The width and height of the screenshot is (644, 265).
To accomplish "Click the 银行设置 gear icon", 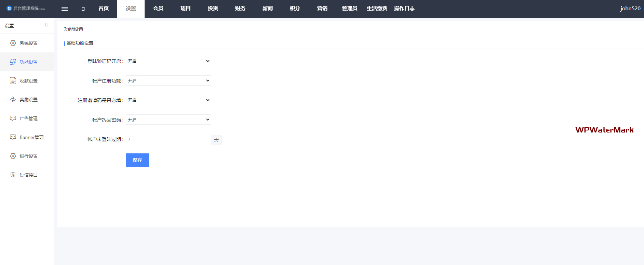I will 13,156.
